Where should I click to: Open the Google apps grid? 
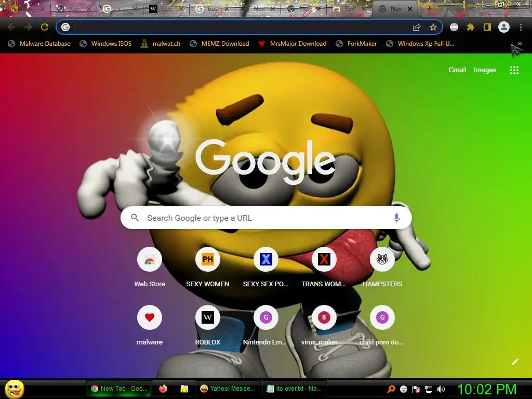pos(514,70)
